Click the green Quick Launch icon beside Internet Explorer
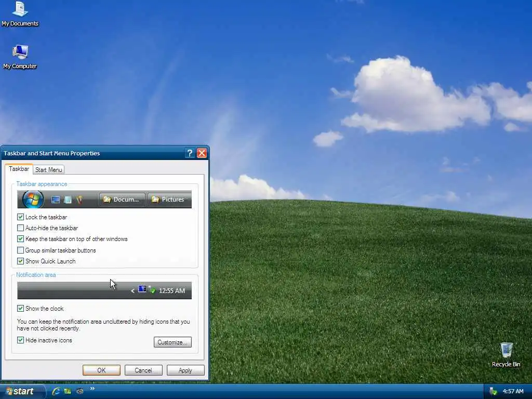Viewport: 532px width, 399px height. click(68, 391)
